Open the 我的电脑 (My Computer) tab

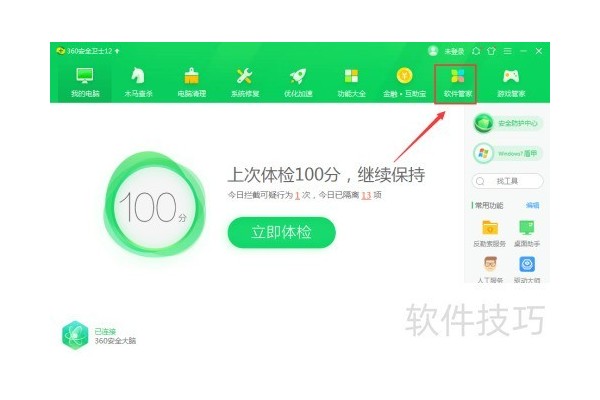coord(85,82)
